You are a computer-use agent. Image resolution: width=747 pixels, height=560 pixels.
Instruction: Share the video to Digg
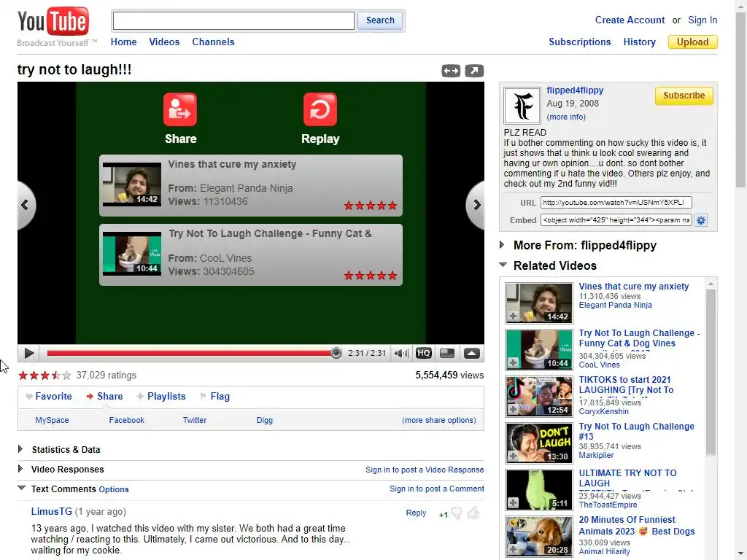point(264,420)
